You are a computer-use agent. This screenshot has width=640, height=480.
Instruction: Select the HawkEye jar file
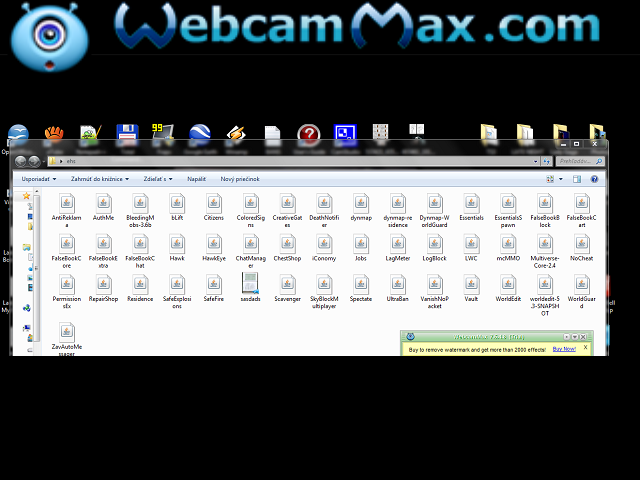(214, 248)
